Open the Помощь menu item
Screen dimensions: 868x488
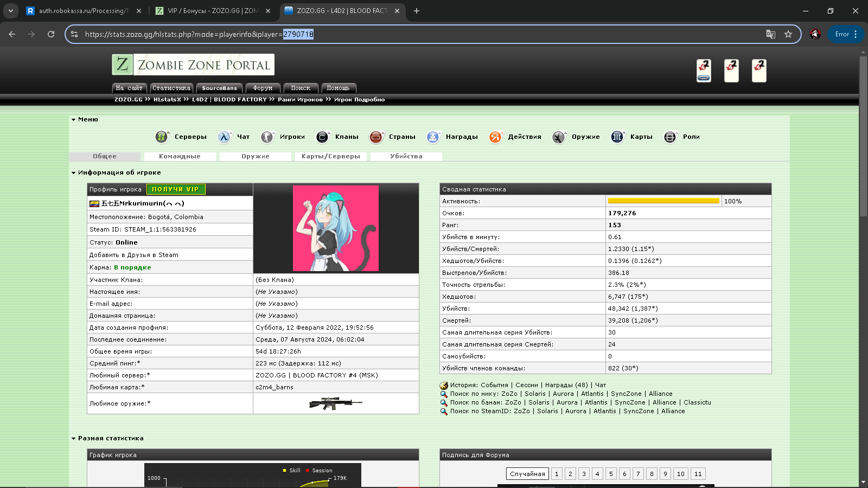click(x=339, y=88)
